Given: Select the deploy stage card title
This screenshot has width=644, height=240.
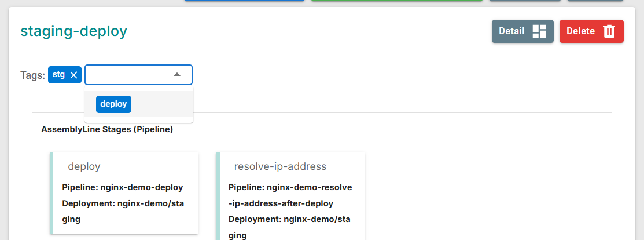Looking at the screenshot, I should tap(84, 166).
